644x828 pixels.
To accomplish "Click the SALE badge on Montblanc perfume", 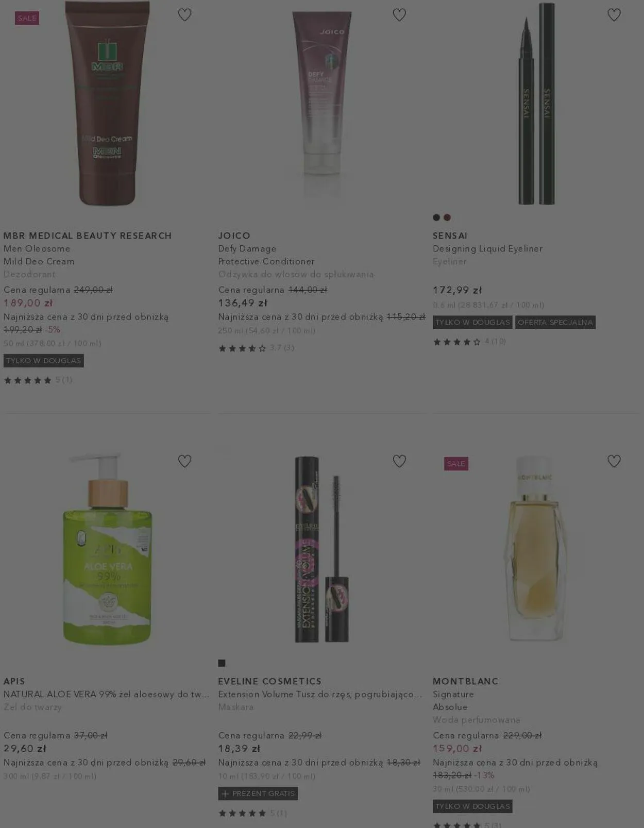I will (x=456, y=464).
